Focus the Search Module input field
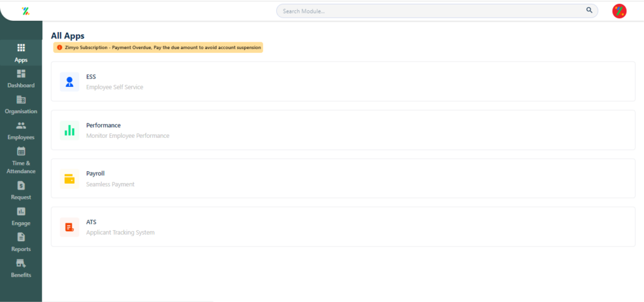 pos(437,11)
